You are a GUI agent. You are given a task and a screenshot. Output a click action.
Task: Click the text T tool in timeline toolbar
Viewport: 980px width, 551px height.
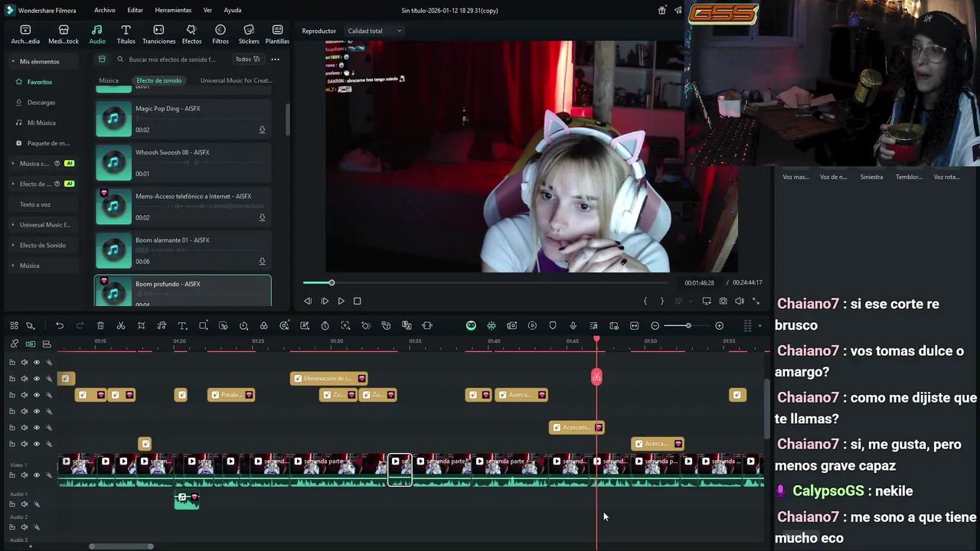point(182,326)
